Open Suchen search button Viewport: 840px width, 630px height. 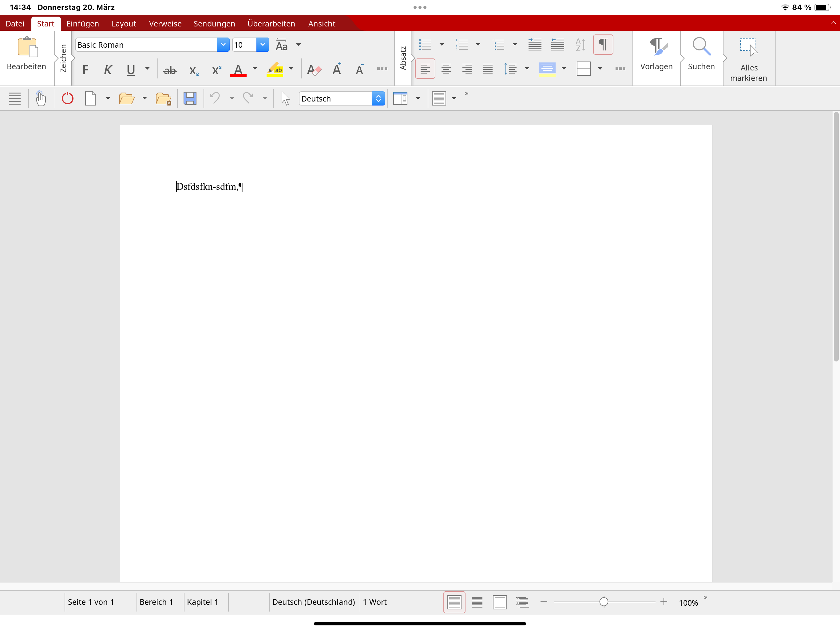coord(701,54)
